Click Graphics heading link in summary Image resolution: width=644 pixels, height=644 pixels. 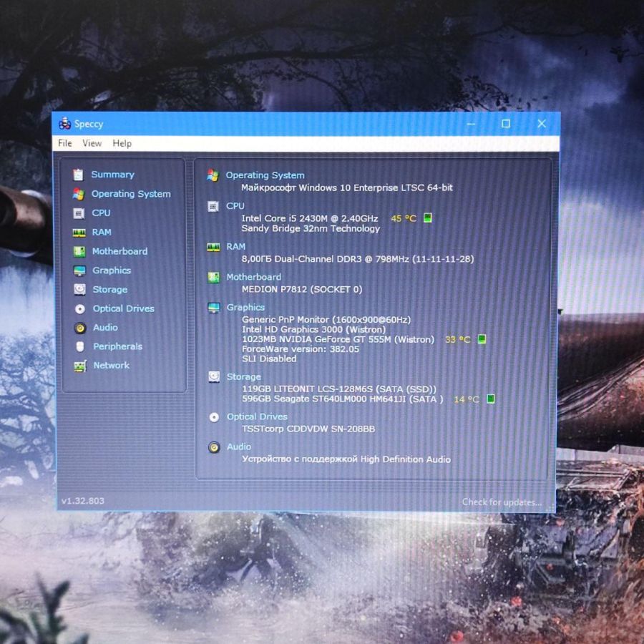pyautogui.click(x=245, y=307)
